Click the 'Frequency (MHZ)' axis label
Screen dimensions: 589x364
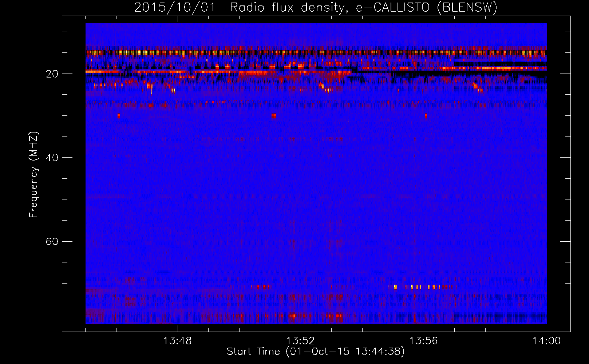click(33, 175)
